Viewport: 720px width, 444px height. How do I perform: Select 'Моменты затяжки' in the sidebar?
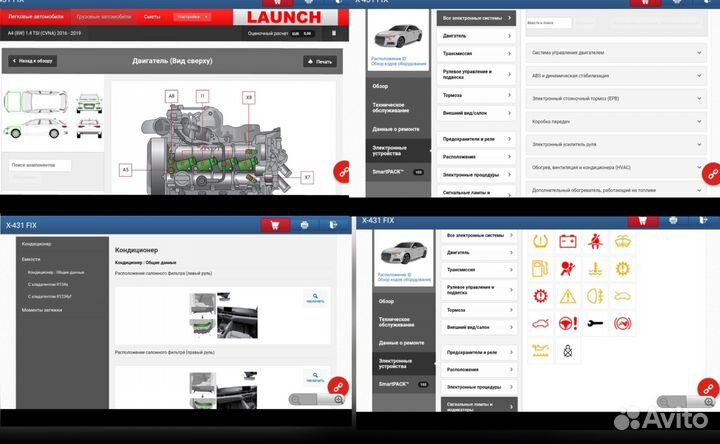click(x=42, y=310)
